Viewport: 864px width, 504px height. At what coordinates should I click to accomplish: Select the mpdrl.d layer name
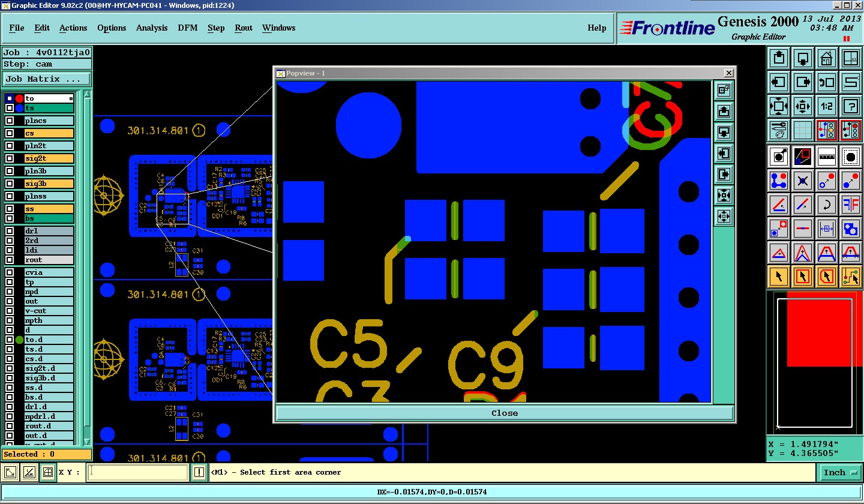tap(49, 416)
